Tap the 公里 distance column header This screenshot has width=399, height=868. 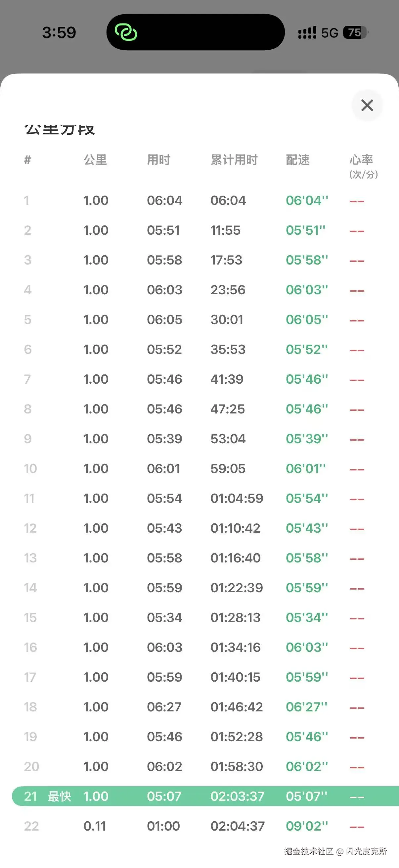95,160
